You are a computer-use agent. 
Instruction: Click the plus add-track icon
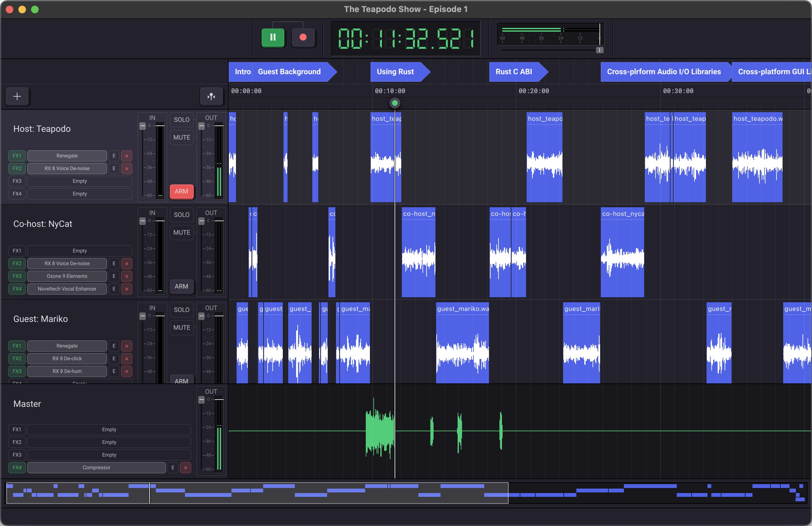pyautogui.click(x=17, y=96)
